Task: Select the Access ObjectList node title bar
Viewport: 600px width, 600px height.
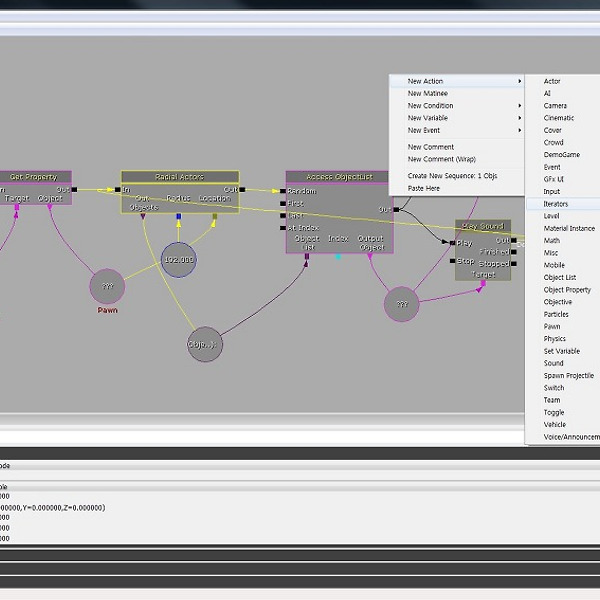Action: pyautogui.click(x=339, y=177)
